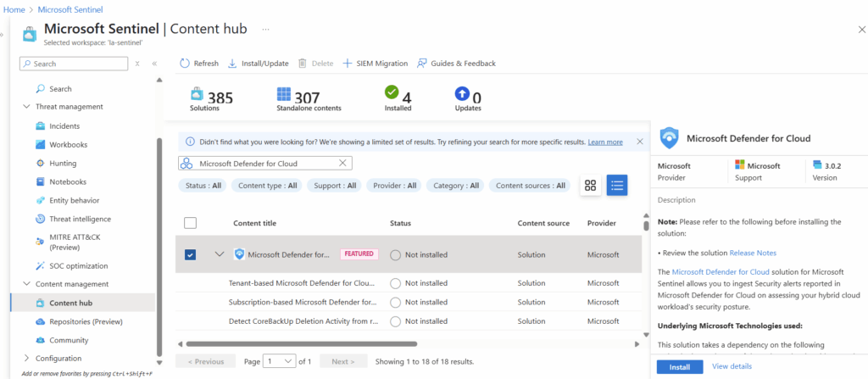Click the Repositories cloud icon
This screenshot has height=379, width=868.
(x=40, y=321)
